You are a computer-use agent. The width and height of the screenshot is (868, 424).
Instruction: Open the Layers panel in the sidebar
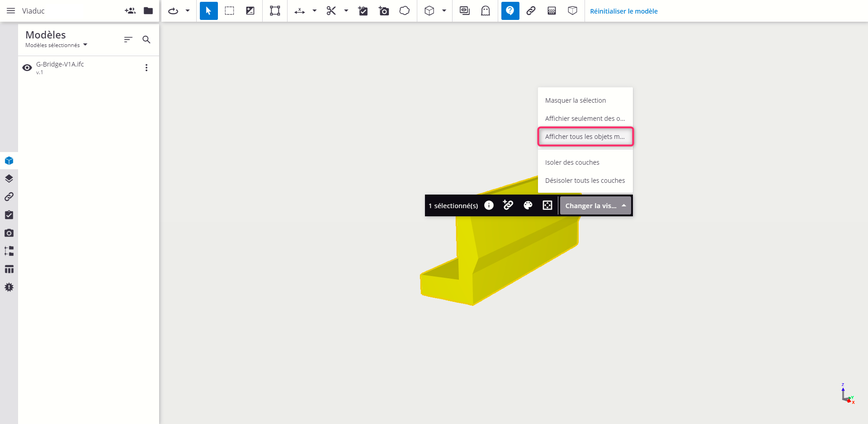point(9,178)
